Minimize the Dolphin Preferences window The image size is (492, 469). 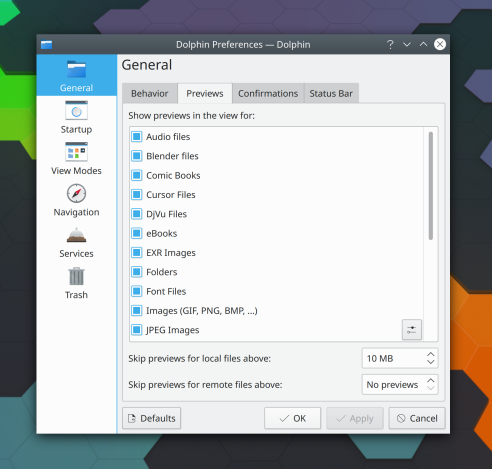pyautogui.click(x=407, y=44)
